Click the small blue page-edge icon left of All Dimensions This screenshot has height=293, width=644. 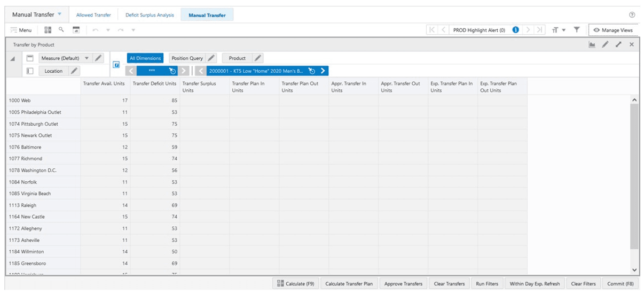(116, 65)
